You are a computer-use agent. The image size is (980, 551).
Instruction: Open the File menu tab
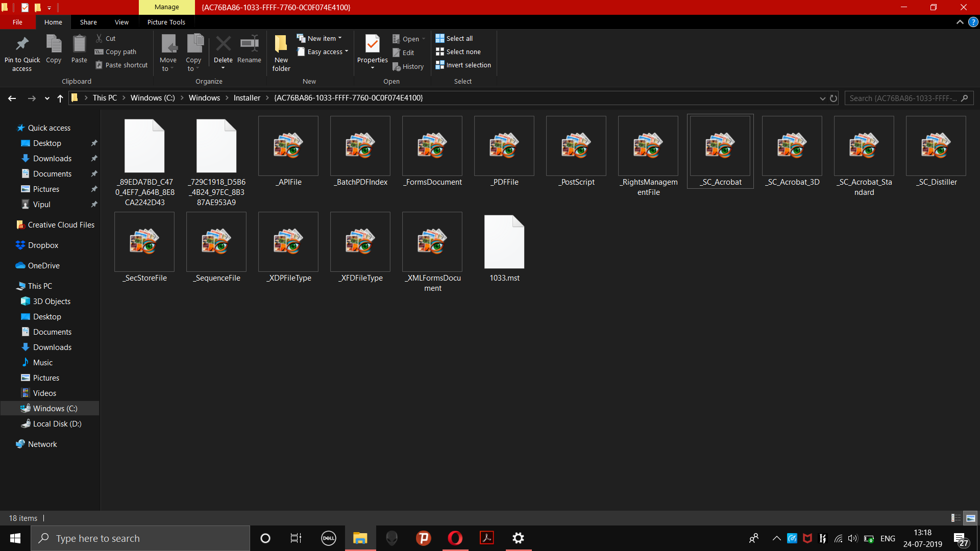click(x=17, y=22)
